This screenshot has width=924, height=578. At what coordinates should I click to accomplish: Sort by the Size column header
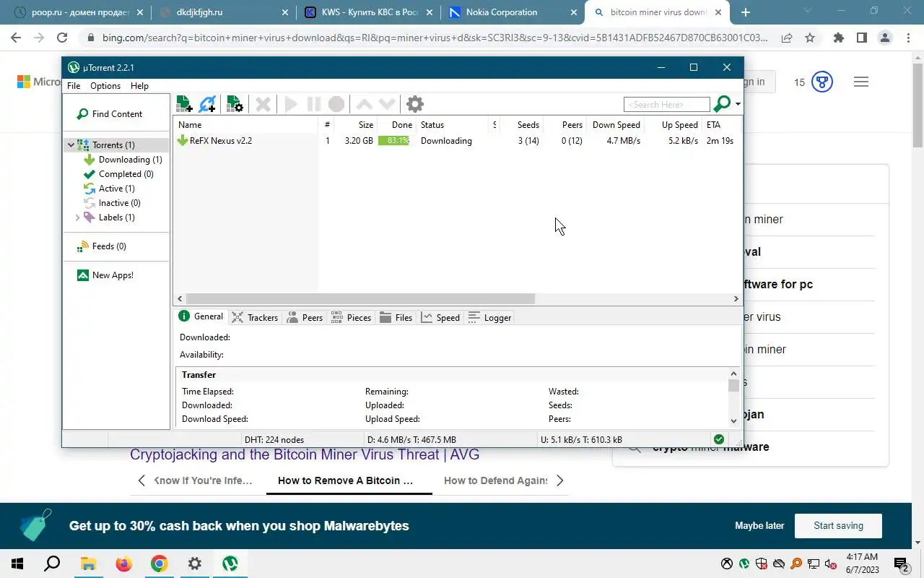355,124
